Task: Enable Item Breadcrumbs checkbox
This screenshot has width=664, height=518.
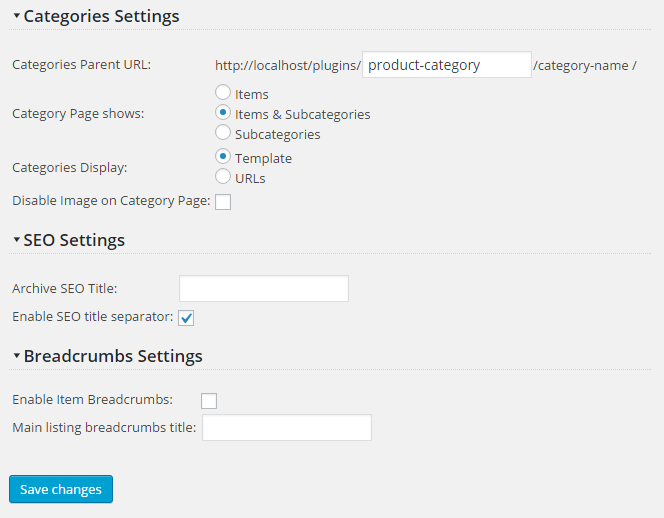Action: (x=209, y=401)
